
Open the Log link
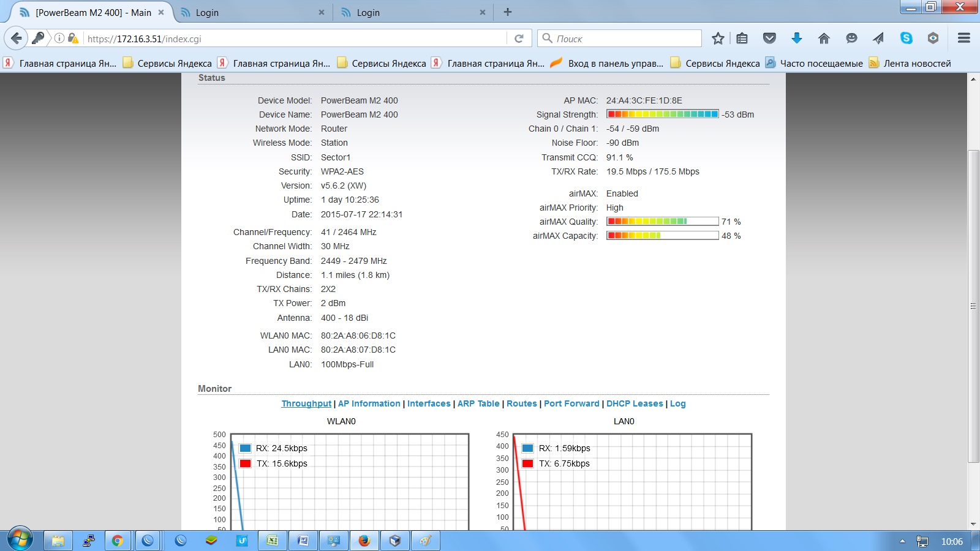coord(677,403)
